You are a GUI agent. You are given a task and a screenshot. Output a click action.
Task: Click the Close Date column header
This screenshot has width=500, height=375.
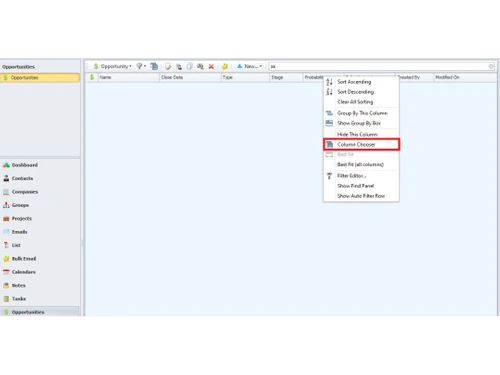pyautogui.click(x=190, y=77)
